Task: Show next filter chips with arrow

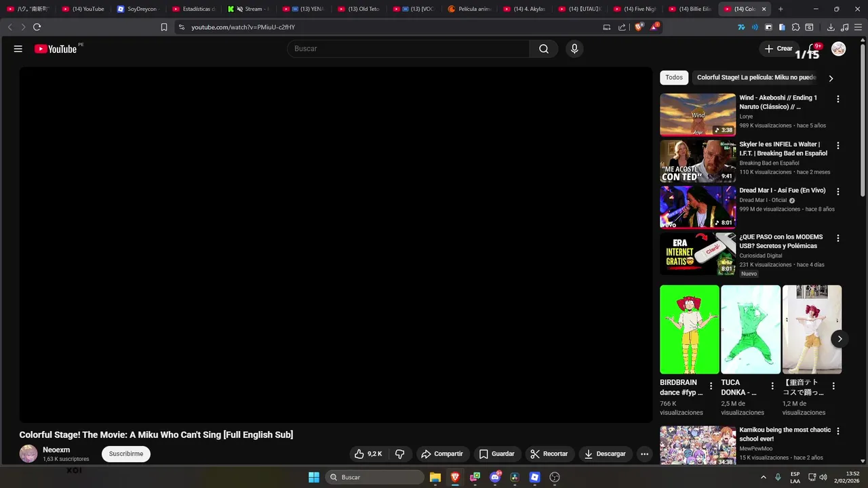Action: coord(831,78)
